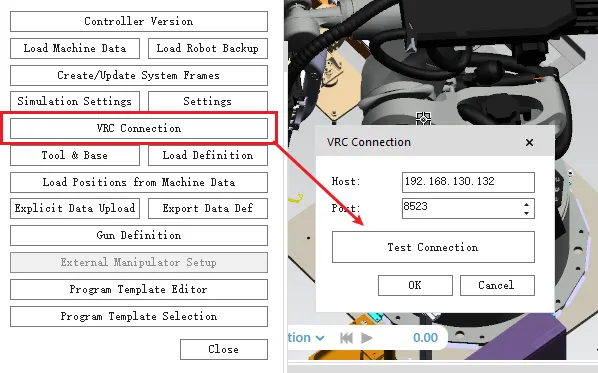The width and height of the screenshot is (598, 373).
Task: Expand the simulation dropdown chevron
Action: 320,338
